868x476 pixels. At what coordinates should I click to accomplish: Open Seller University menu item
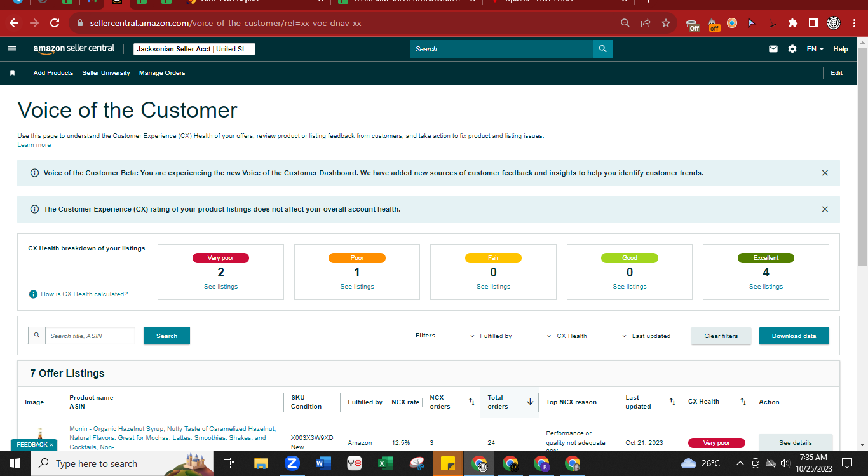[106, 73]
